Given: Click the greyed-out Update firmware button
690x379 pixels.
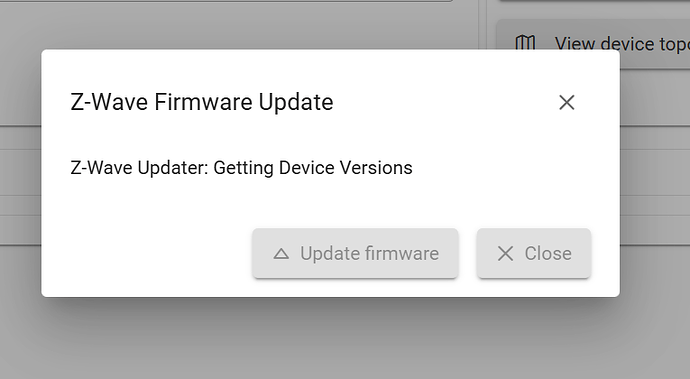Looking at the screenshot, I should [356, 253].
